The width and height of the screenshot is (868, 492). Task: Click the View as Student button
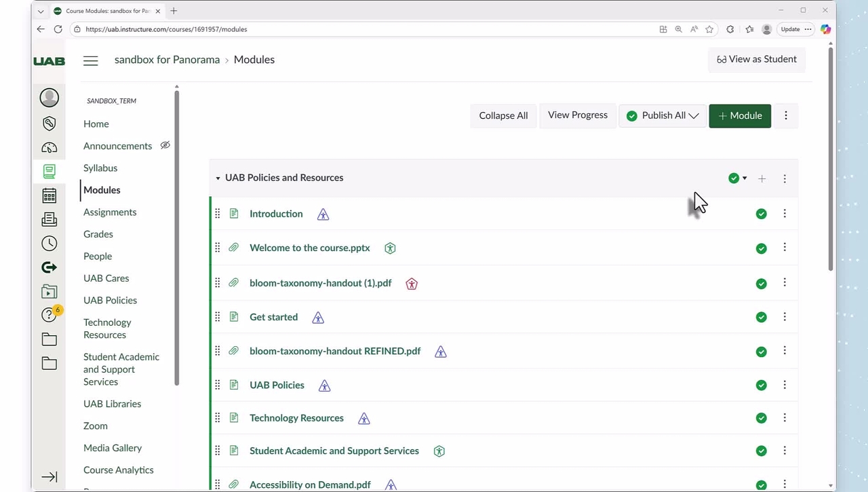pos(756,59)
